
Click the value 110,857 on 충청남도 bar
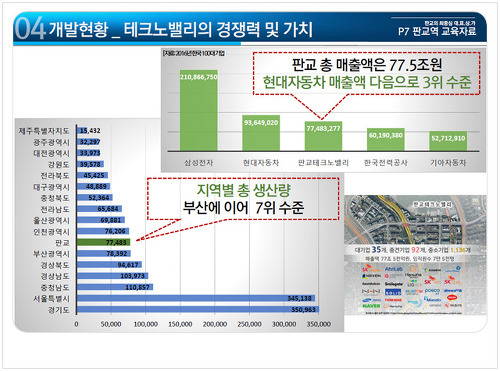pyautogui.click(x=138, y=287)
